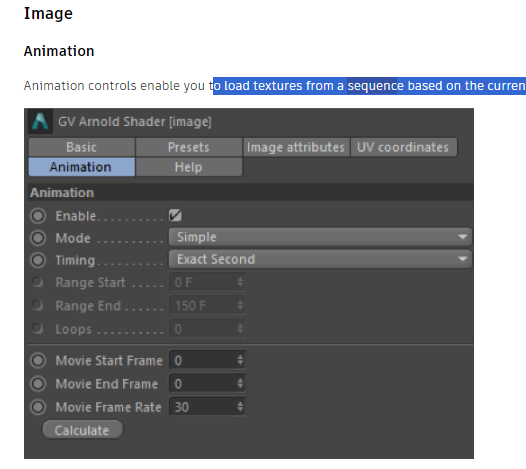
Task: Toggle the Range Start keyframe circle
Action: coord(38,282)
